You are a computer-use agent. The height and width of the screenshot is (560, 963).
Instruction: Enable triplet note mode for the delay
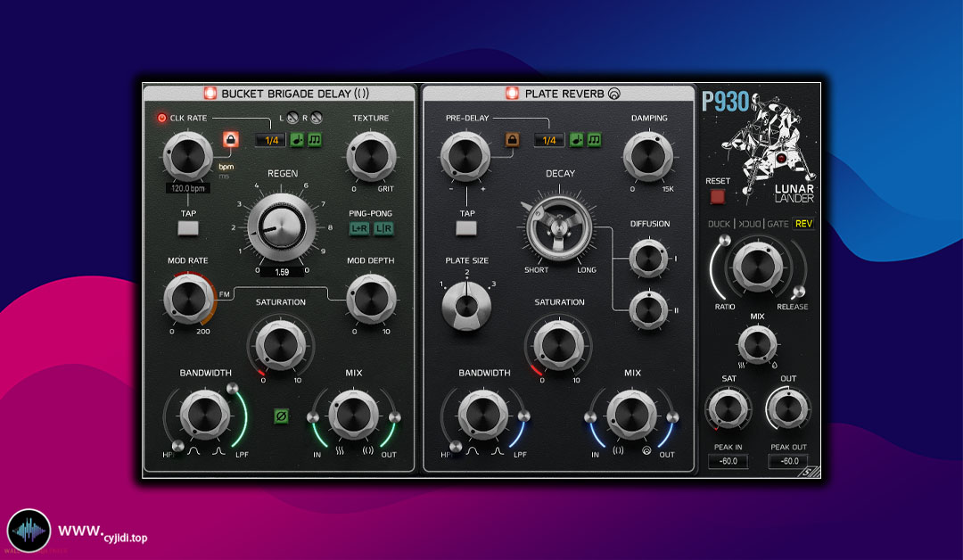pyautogui.click(x=315, y=140)
